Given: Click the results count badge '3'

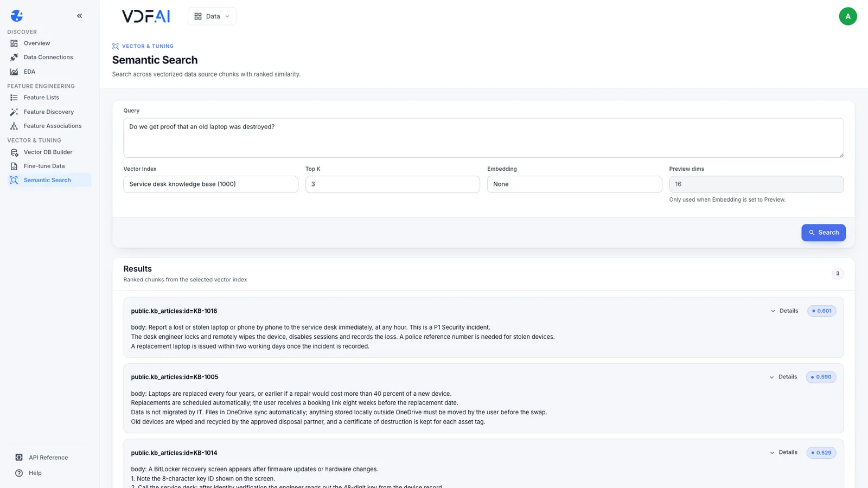Looking at the screenshot, I should coord(838,274).
